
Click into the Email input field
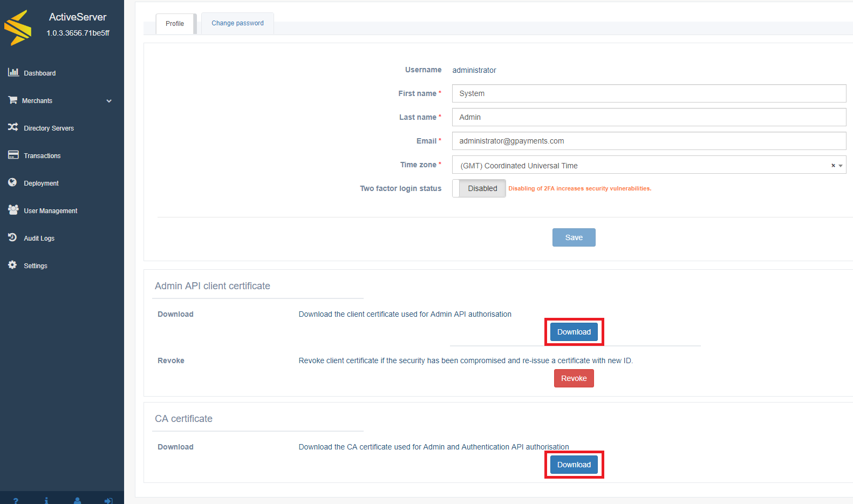[x=649, y=141]
